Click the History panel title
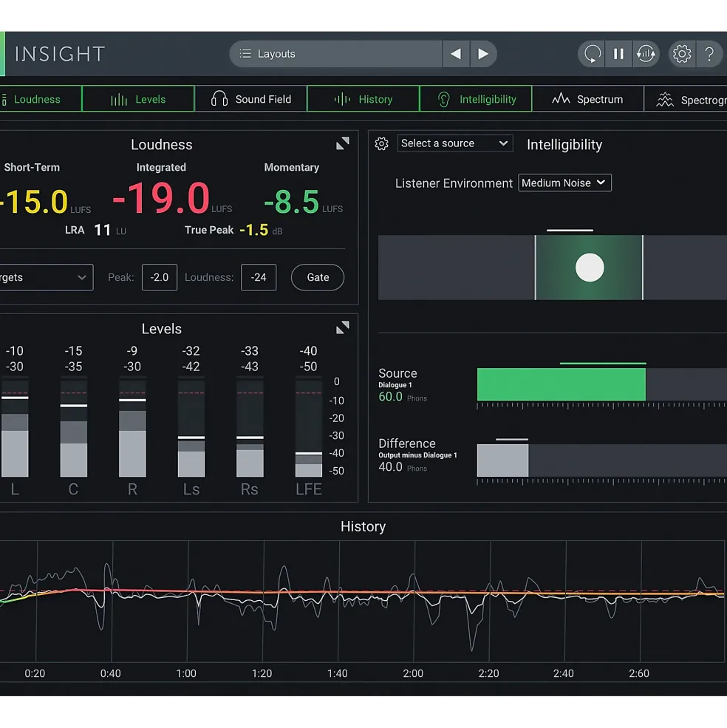 [x=363, y=526]
